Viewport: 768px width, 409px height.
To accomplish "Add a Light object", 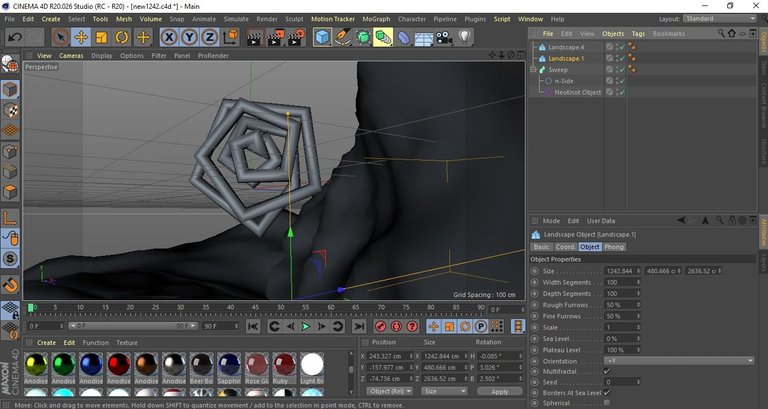I will (464, 37).
